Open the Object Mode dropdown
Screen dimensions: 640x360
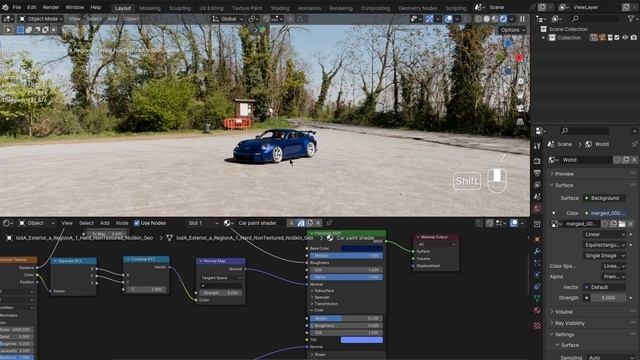41,19
